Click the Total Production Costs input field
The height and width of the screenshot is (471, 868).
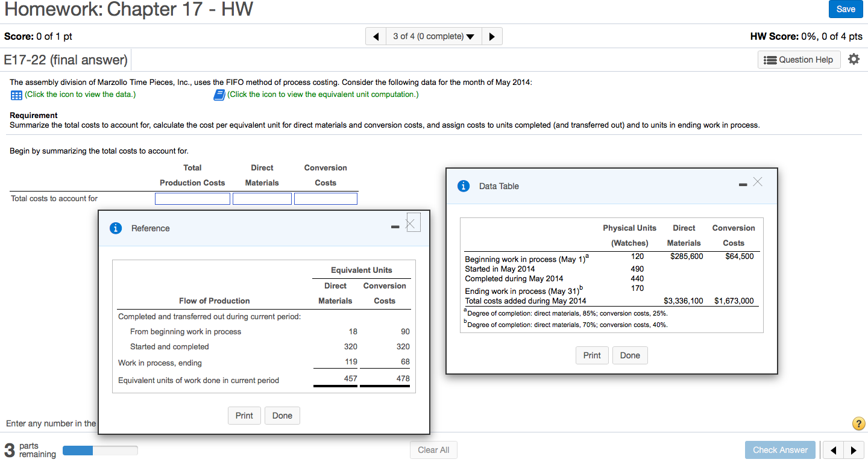pyautogui.click(x=192, y=199)
